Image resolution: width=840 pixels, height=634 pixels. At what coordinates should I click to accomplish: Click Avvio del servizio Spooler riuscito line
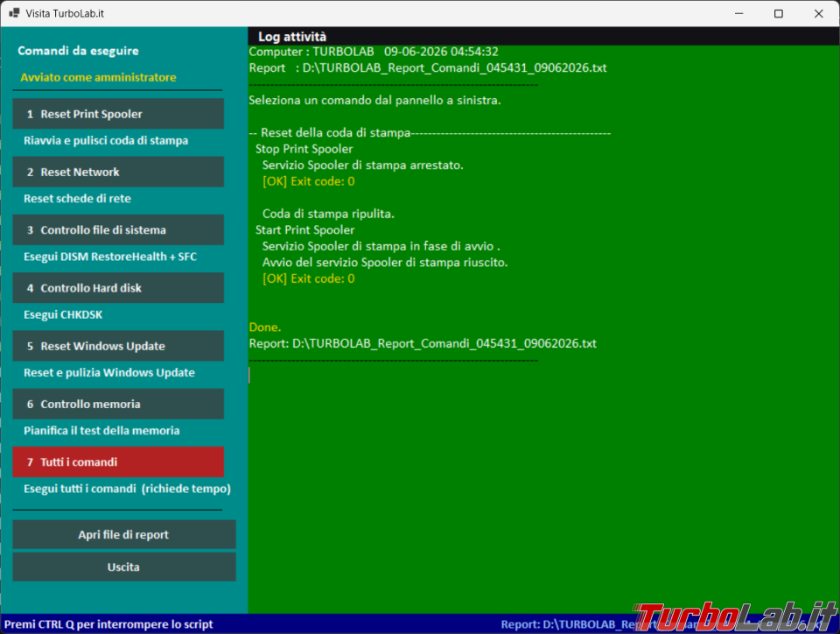385,263
